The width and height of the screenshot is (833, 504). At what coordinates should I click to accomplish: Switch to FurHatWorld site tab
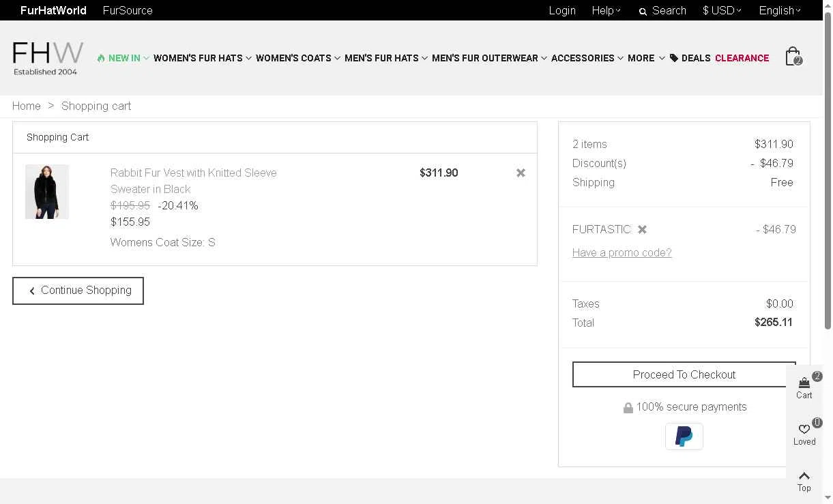53,10
